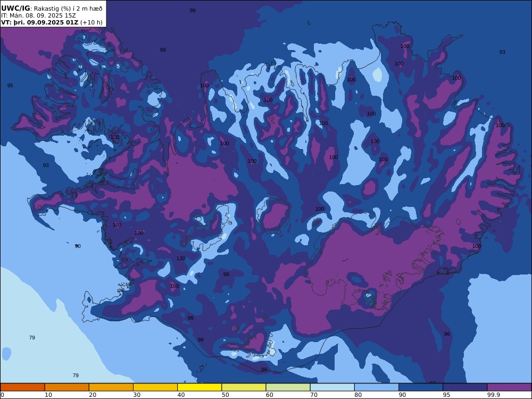Screen dimensions: 532x399
Task: Pick the light green 60–70 legend swatch
Action: point(288,387)
